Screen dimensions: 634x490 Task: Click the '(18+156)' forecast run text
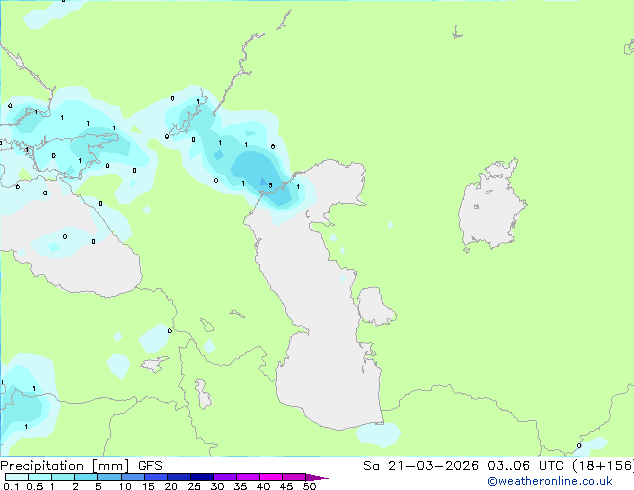[602, 466]
